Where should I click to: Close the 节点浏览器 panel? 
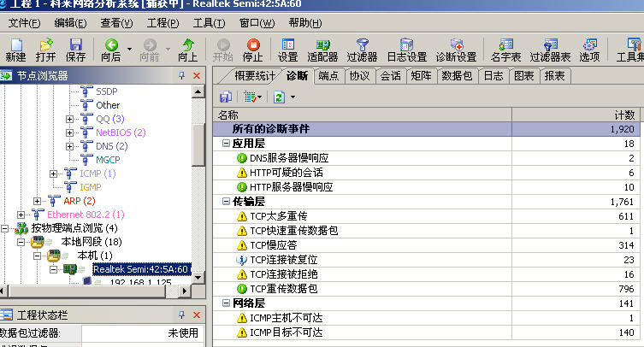click(x=197, y=75)
